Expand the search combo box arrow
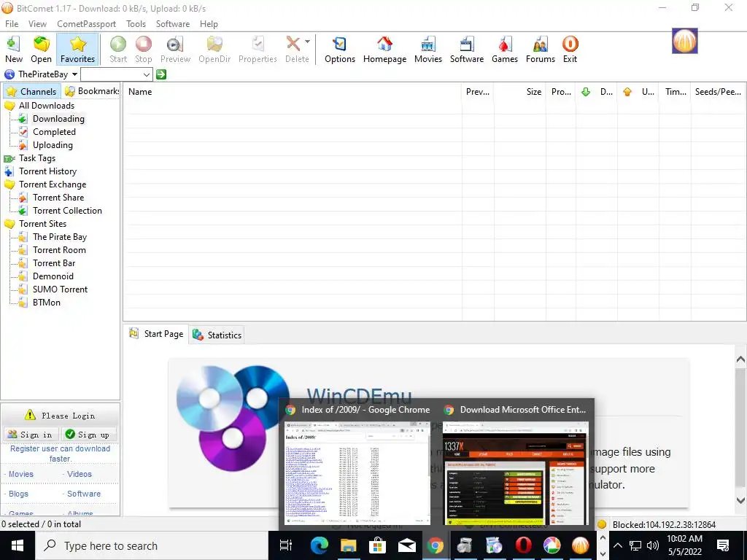Image resolution: width=747 pixels, height=560 pixels. [x=147, y=74]
